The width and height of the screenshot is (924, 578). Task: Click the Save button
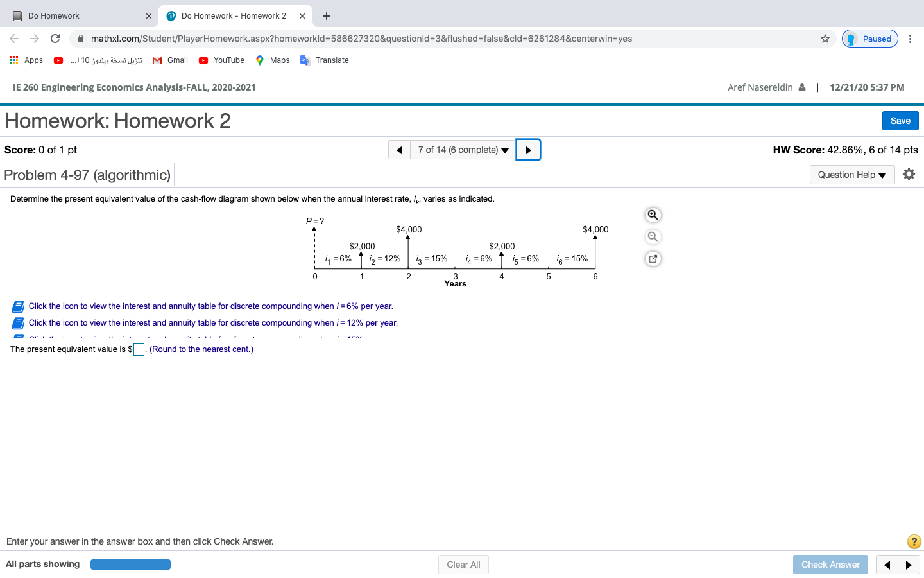(x=900, y=120)
